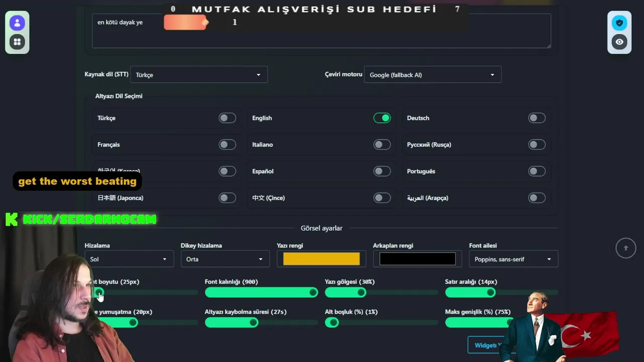This screenshot has height=362, width=644.
Task: Click the Widget button
Action: click(486, 345)
